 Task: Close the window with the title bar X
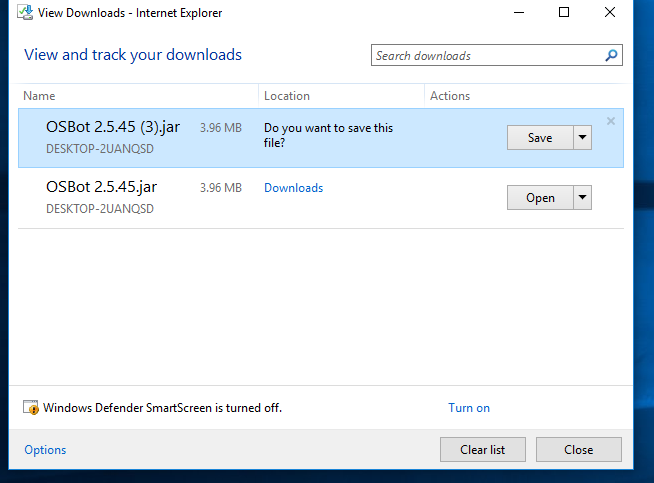tap(610, 13)
